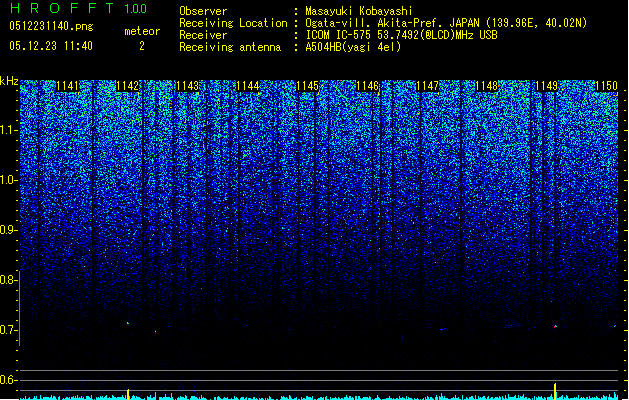The image size is (629, 400).
Task: Click the 1.1 kHz axis tick label
Action: (8, 130)
